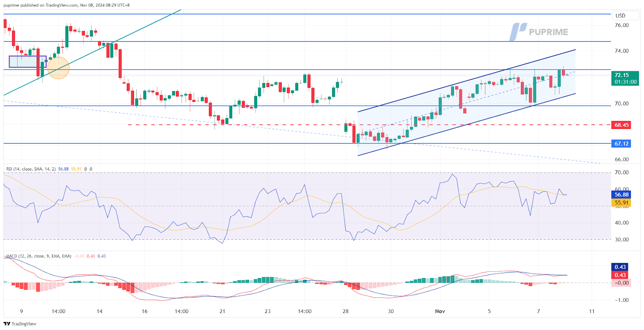Click the blue 0.43 MACD axis label
This screenshot has height=330, width=644.
pos(620,267)
